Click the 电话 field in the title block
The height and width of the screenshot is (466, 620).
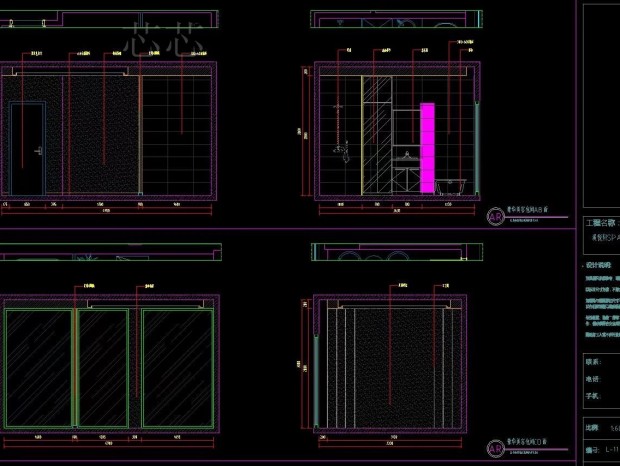(x=594, y=379)
